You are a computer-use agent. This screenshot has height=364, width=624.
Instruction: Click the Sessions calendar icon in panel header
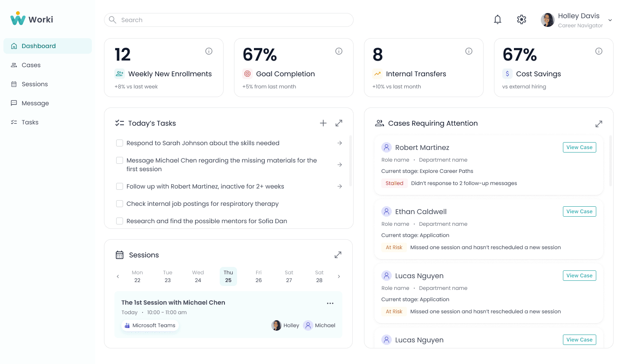(x=120, y=255)
